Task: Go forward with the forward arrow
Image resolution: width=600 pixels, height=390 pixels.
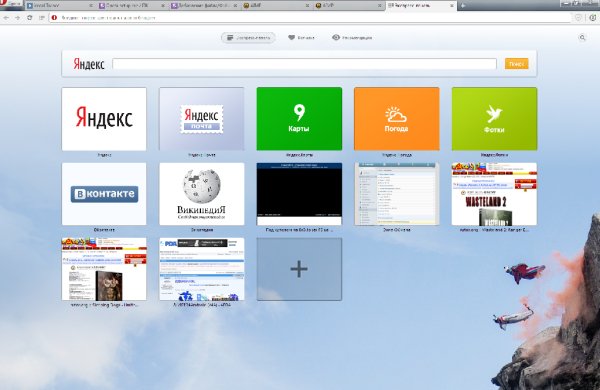Action: [x=18, y=18]
